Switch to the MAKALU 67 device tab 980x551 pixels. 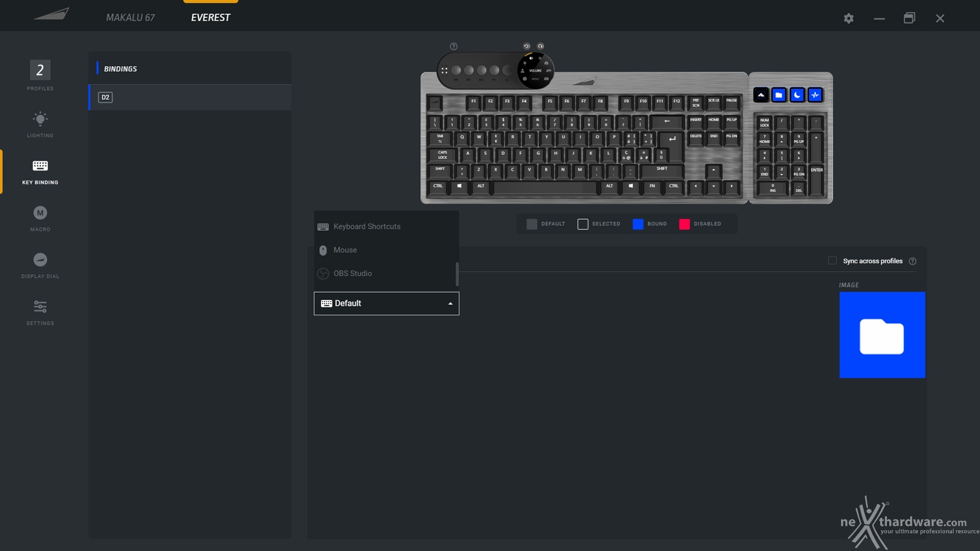130,17
